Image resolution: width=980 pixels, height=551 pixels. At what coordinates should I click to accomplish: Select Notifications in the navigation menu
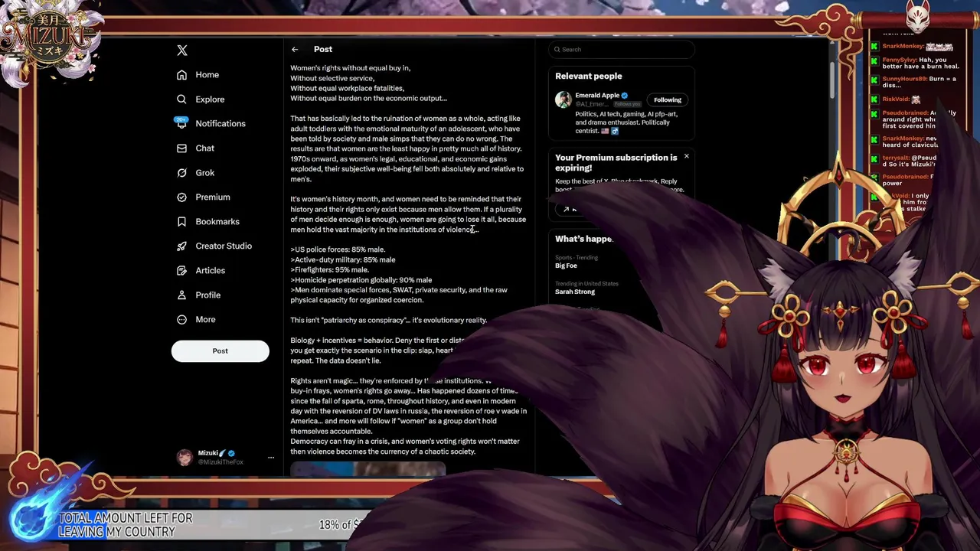(220, 124)
